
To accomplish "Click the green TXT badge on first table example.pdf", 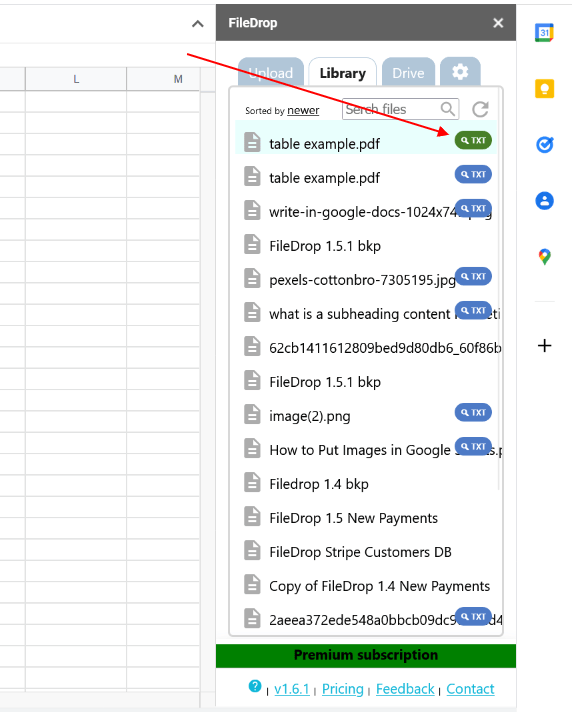I will (473, 140).
